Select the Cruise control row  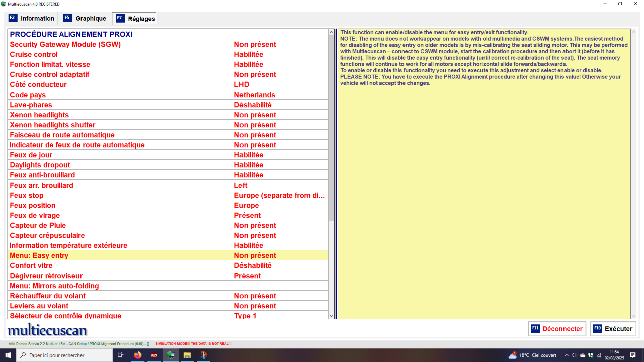168,54
